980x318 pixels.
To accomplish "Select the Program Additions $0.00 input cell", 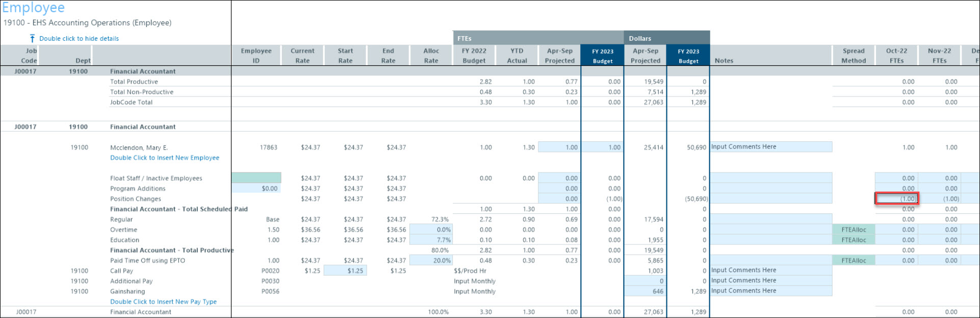I will [x=256, y=188].
